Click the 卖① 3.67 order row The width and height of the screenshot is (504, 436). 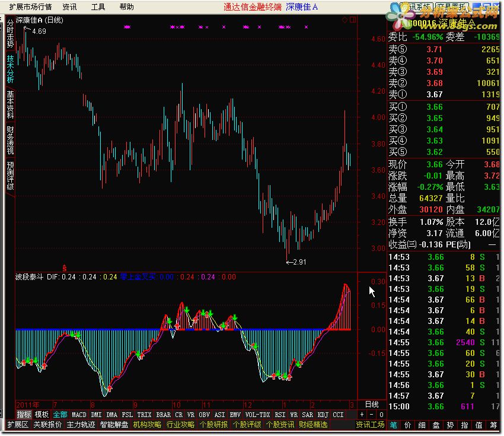pos(444,94)
